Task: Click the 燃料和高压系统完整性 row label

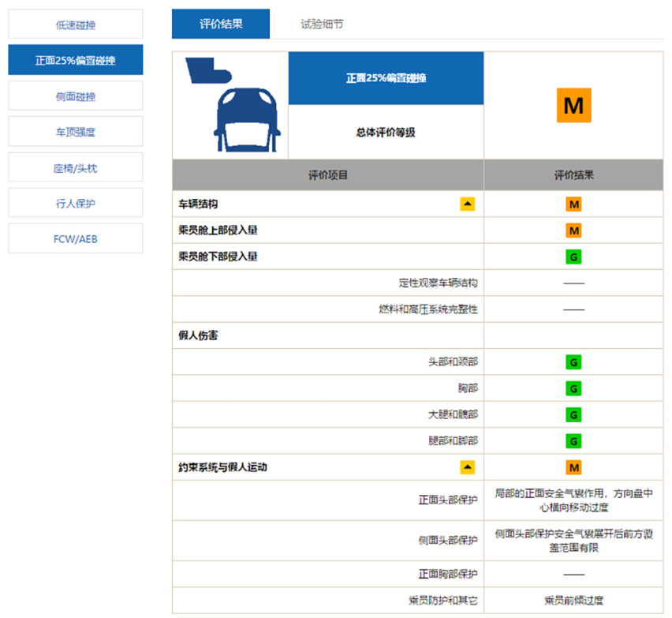Action: point(428,309)
